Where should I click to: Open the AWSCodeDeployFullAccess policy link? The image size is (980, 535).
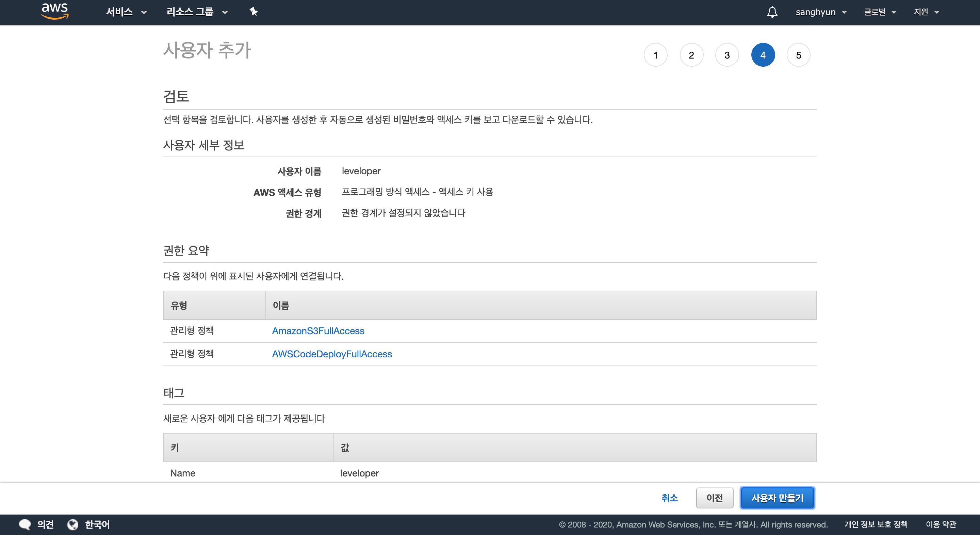point(332,354)
